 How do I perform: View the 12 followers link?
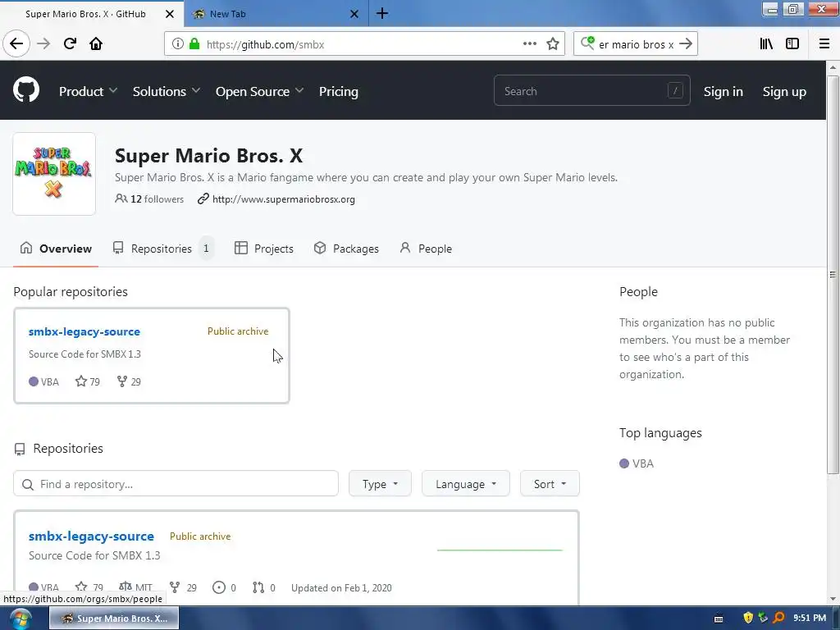149,199
